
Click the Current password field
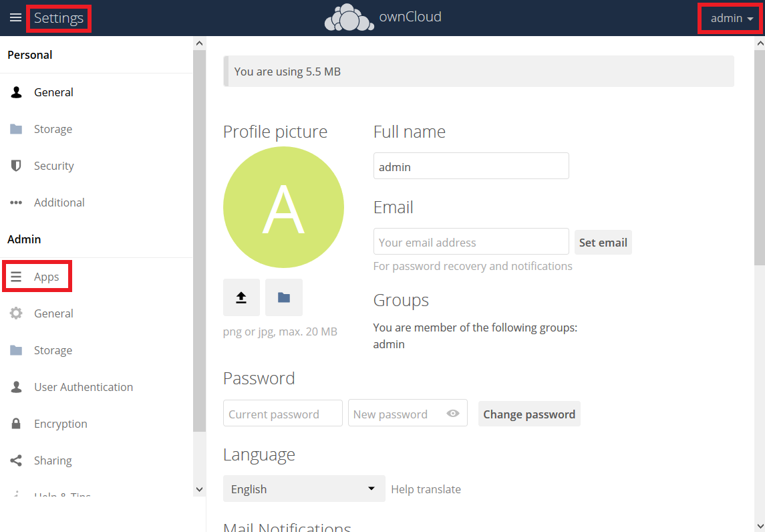pos(283,414)
